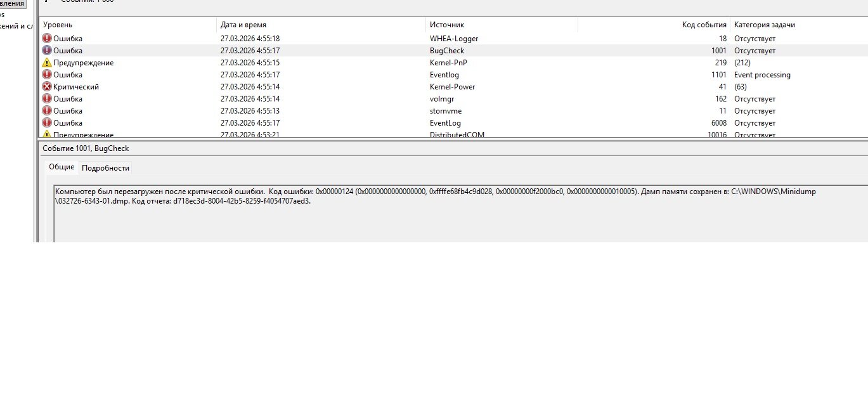Click the Event processing category cell
This screenshot has width=868, height=411.
pos(762,75)
